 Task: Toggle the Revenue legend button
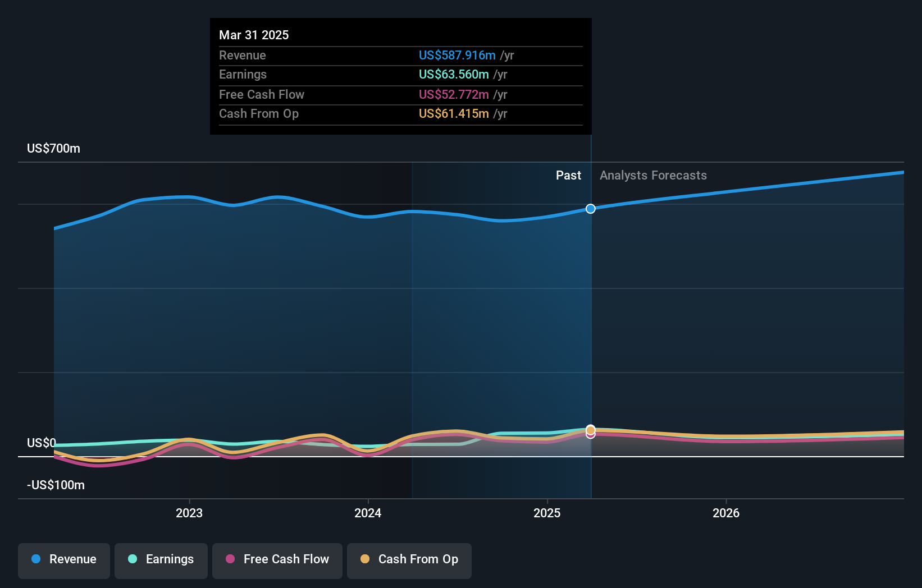(64, 561)
